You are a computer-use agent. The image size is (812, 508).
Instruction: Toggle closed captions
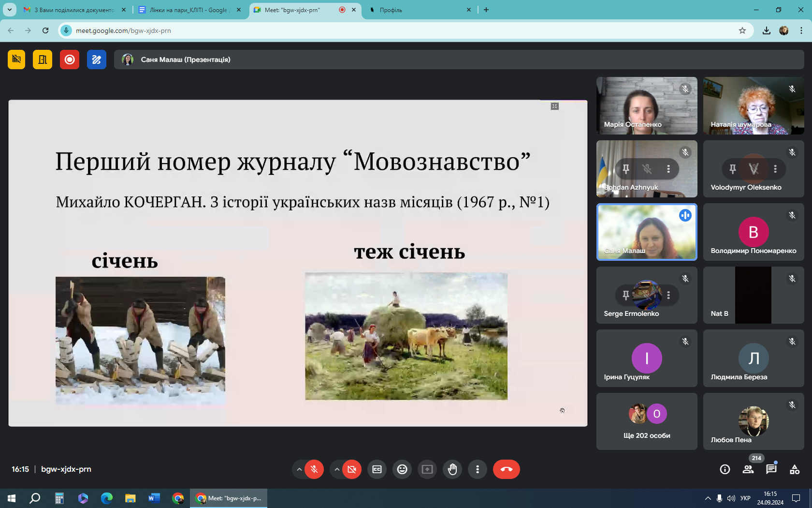(377, 469)
